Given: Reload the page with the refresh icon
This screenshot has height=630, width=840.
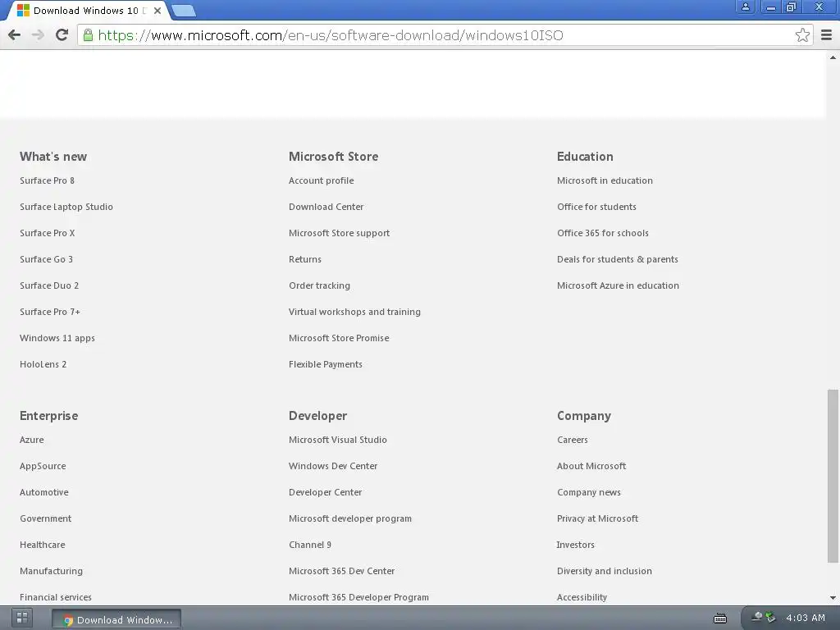Looking at the screenshot, I should pyautogui.click(x=62, y=34).
